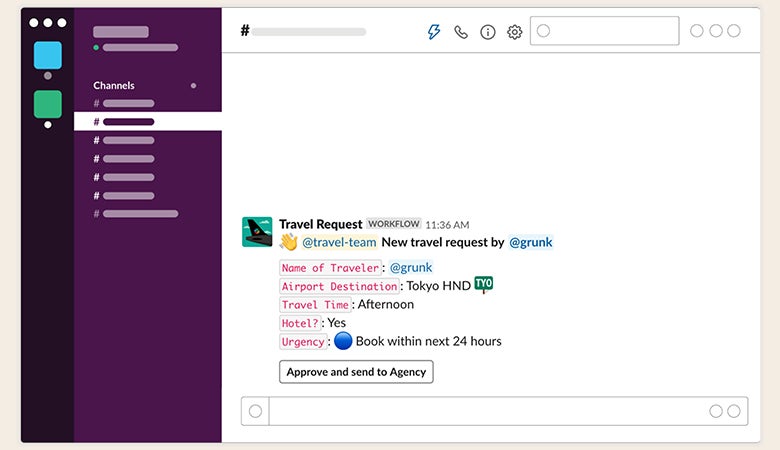Screen dimensions: 780x450
Task: Click attachment circle left of message box
Action: click(x=255, y=411)
